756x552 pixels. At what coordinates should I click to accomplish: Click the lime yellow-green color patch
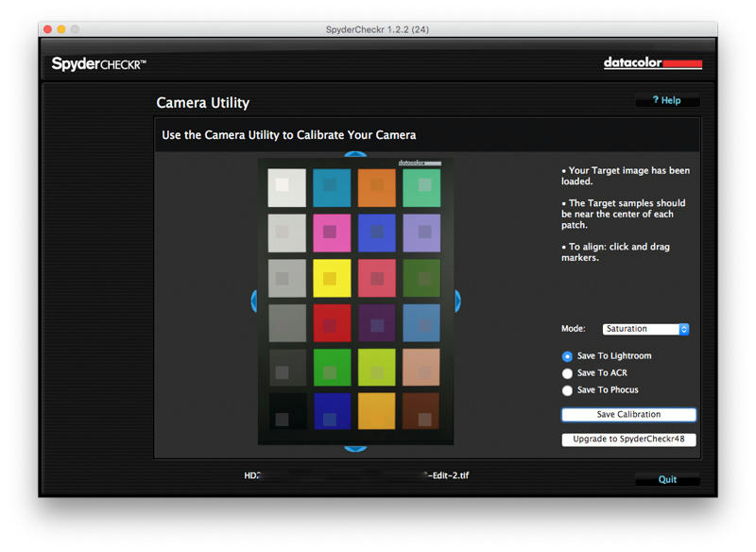tap(376, 368)
